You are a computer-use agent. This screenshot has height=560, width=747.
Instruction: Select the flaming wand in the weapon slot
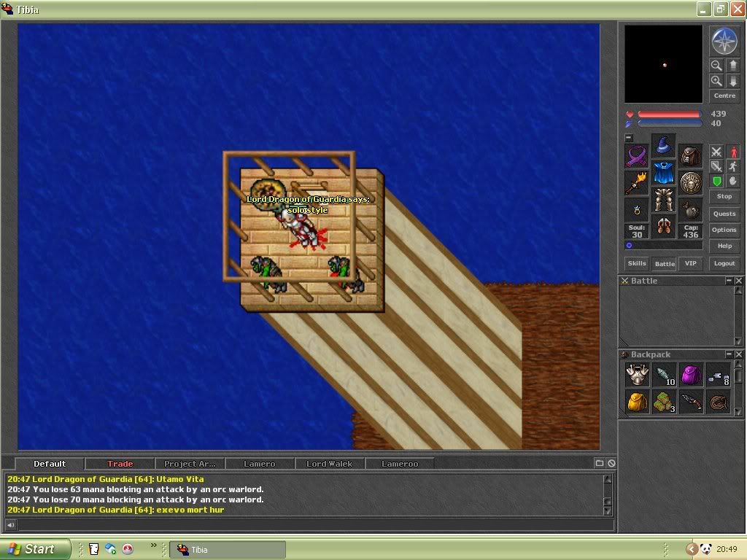click(637, 183)
